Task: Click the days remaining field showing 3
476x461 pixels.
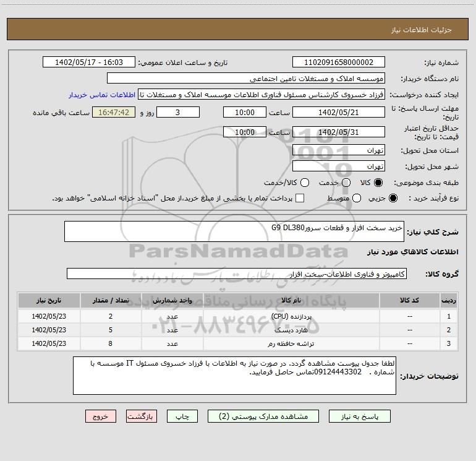Action: tap(178, 112)
